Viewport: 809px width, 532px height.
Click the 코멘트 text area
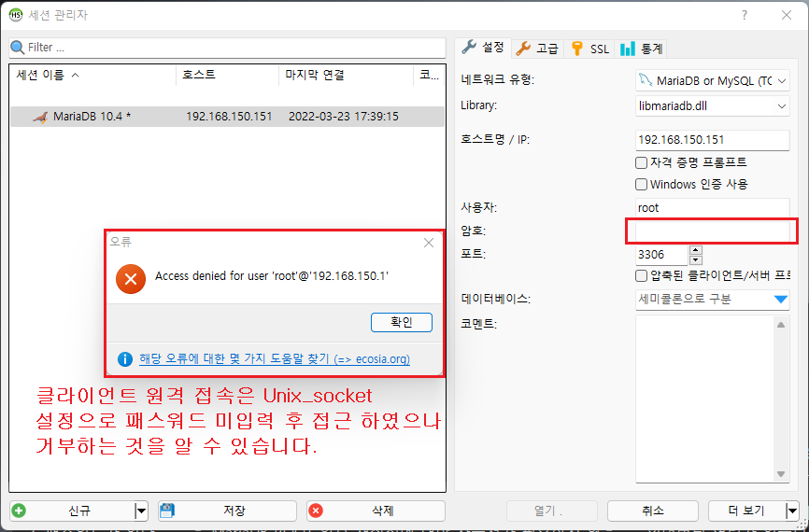[704, 399]
